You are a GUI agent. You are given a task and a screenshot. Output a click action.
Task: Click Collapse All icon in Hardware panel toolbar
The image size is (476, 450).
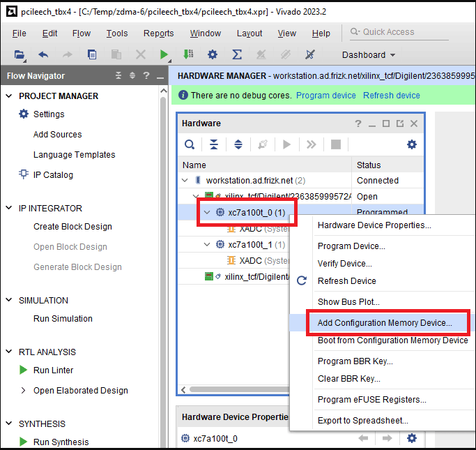pos(214,144)
